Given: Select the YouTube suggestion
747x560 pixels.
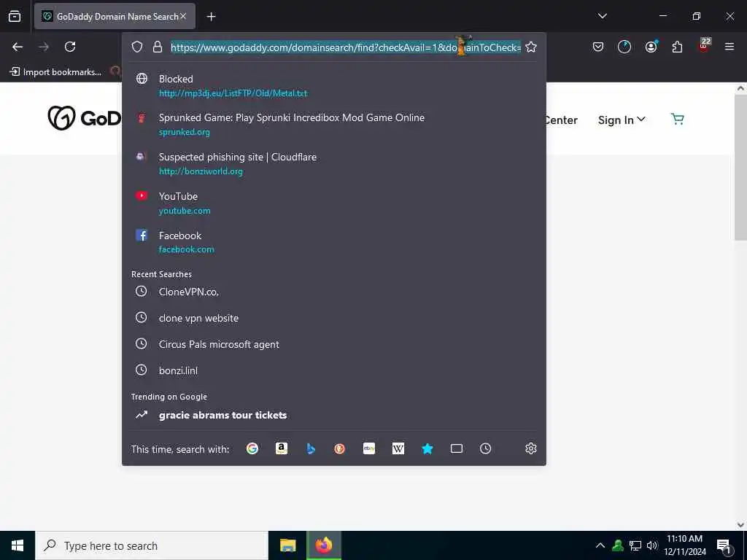Looking at the screenshot, I should 333,203.
